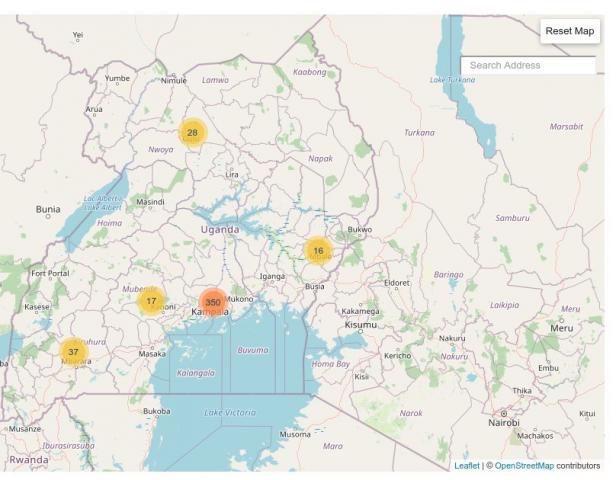The image size is (616, 480).
Task: Click the Arua town label
Action: pyautogui.click(x=94, y=109)
